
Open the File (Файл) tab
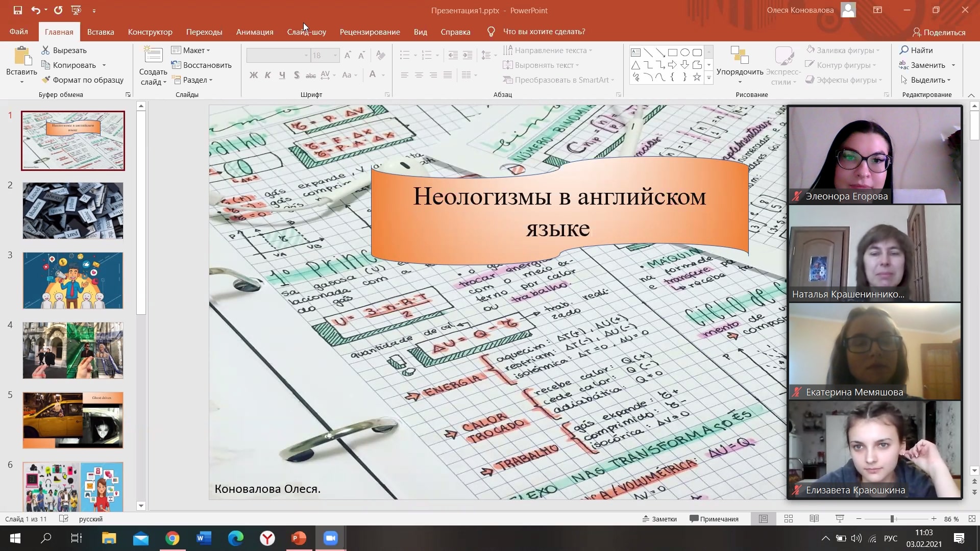pos(19,32)
